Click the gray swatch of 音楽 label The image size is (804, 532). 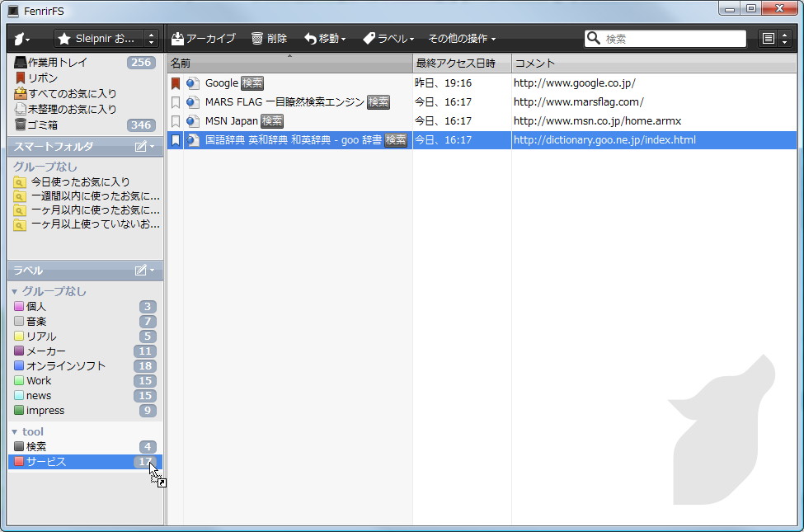tap(19, 321)
